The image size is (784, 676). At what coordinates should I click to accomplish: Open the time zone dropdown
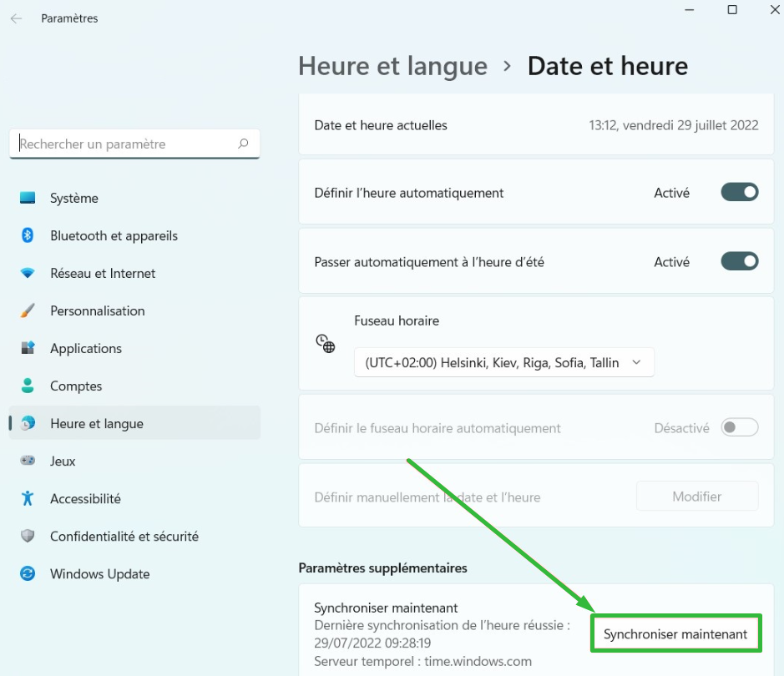tap(504, 362)
